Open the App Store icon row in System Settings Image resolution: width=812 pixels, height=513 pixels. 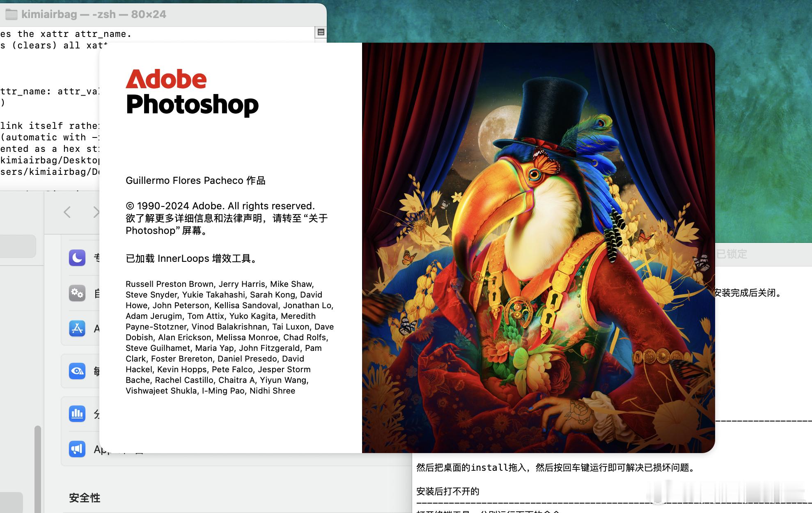point(77,328)
